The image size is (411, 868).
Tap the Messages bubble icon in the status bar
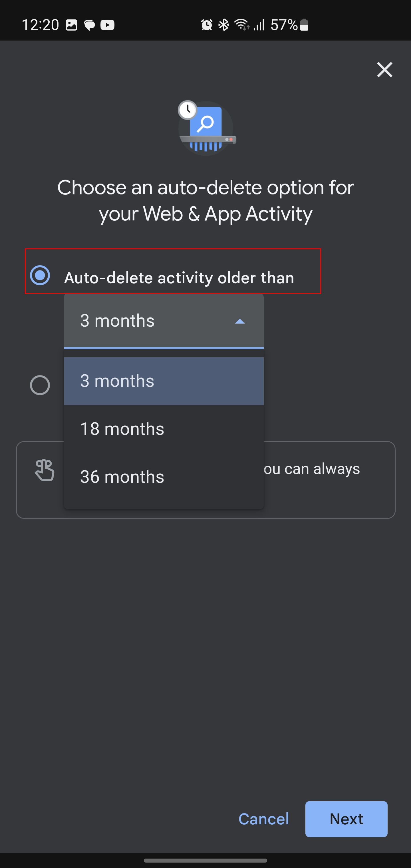pyautogui.click(x=89, y=25)
